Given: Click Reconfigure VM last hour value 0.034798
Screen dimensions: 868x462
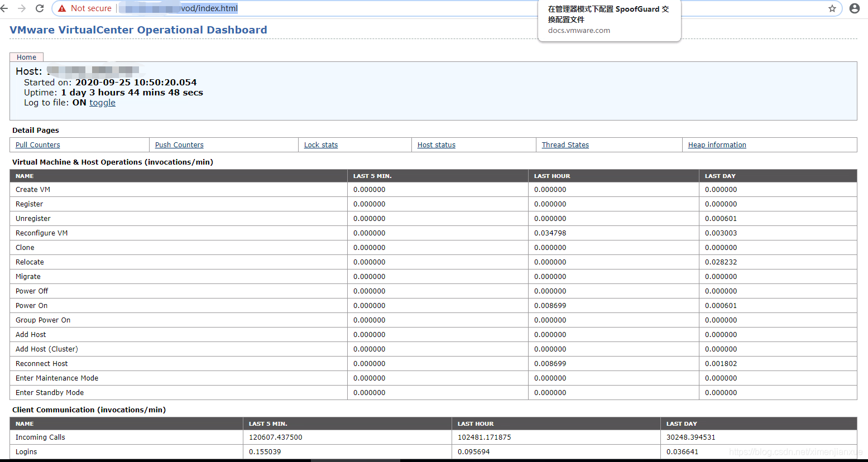Looking at the screenshot, I should click(x=550, y=233).
